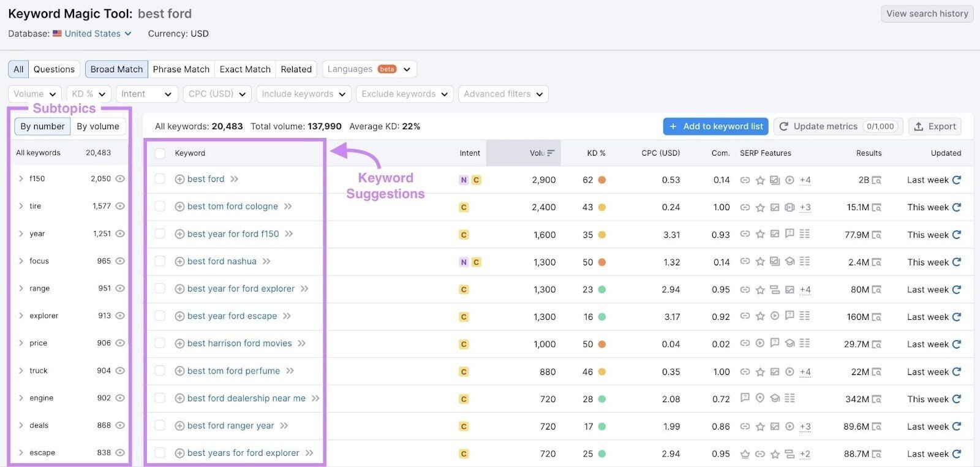Click the star SERP feature in best ford nashua row
The image size is (980, 467).
pos(760,262)
